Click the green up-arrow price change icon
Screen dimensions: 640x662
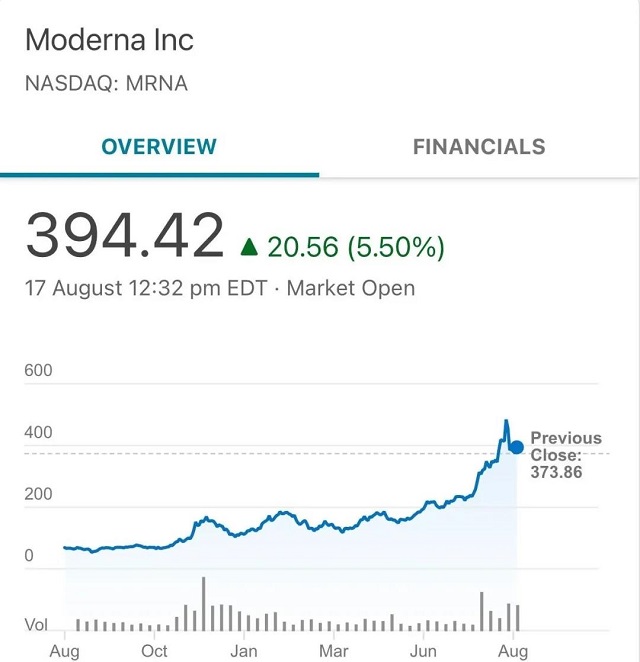[249, 246]
